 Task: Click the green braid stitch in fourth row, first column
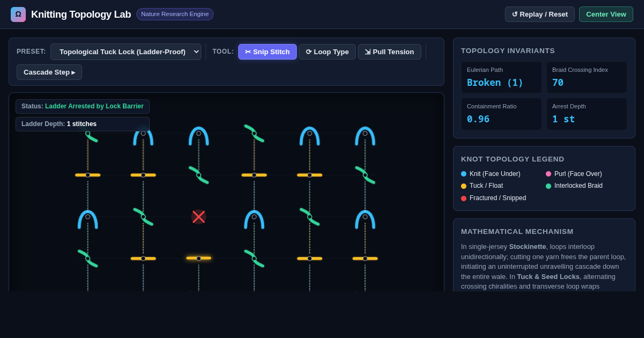pos(88,259)
